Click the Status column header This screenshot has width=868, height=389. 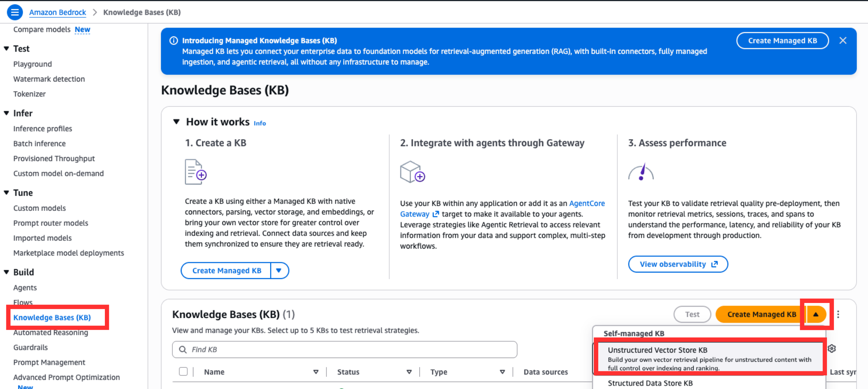pos(348,372)
